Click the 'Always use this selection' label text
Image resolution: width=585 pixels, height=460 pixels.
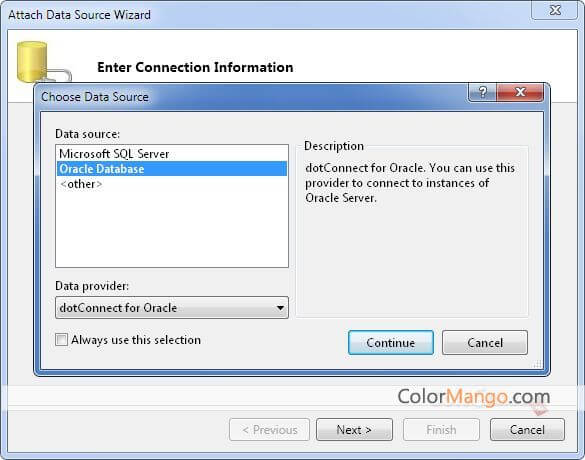click(136, 340)
